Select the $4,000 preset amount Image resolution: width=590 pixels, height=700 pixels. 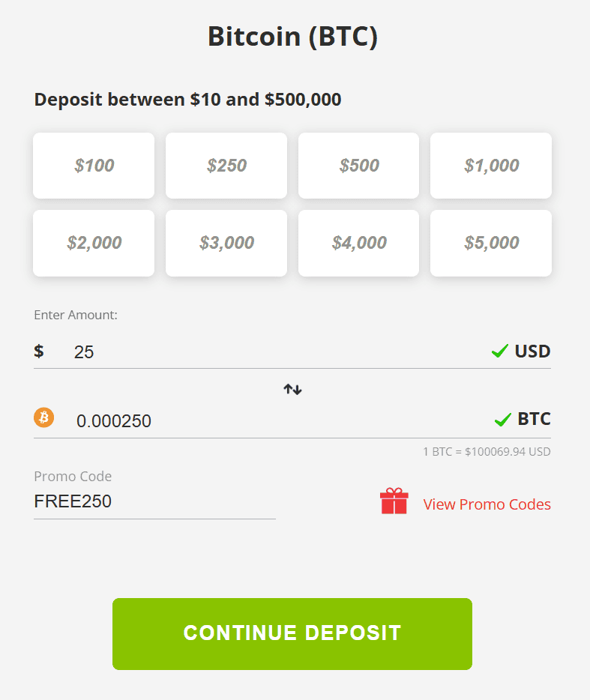pos(358,243)
